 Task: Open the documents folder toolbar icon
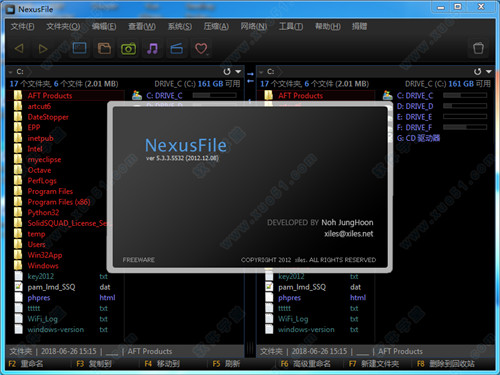point(104,48)
